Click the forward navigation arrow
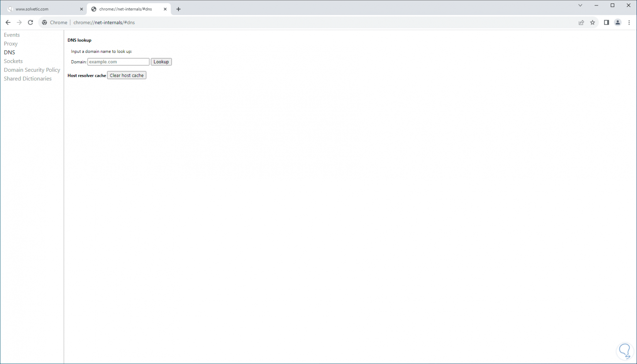 point(19,22)
